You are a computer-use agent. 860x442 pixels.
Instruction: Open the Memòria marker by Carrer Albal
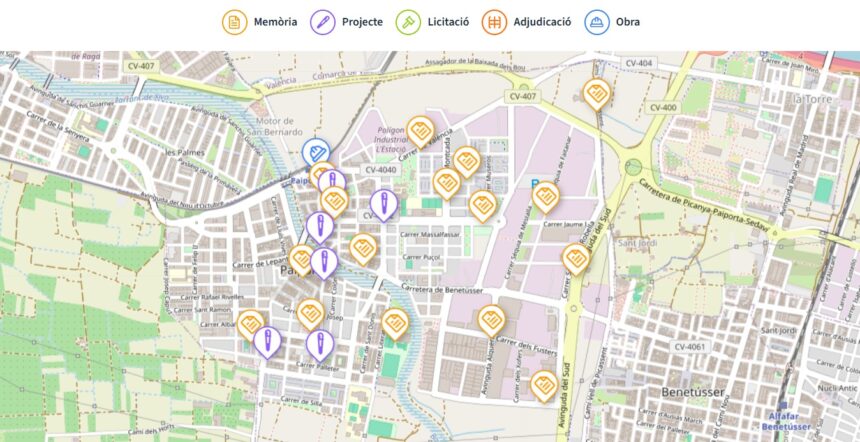(x=250, y=324)
